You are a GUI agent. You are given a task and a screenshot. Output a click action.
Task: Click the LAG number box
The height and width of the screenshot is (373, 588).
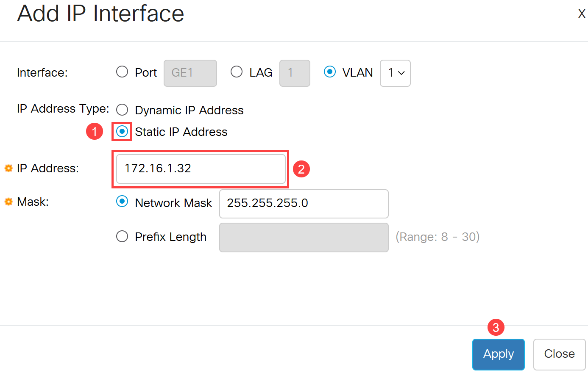point(295,73)
